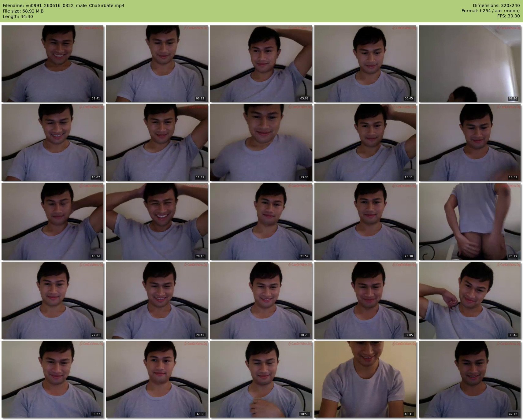Screen dimensions: 523x420
Task: Click the frame at timestamp 25:19
Action: [x=470, y=221]
